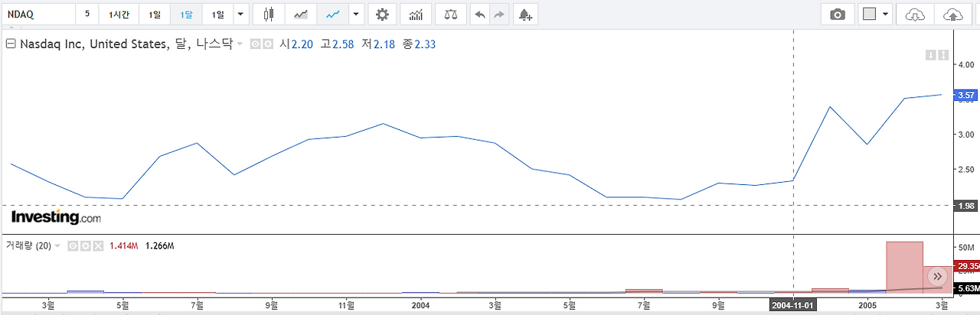Open volume indicator settings gear
Image resolution: width=980 pixels, height=315 pixels.
85,245
